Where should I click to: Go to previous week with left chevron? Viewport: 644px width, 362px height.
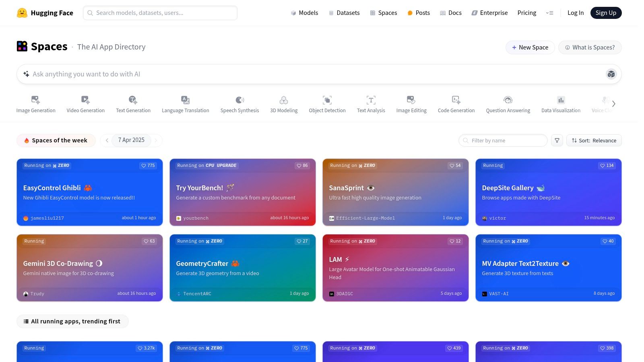coord(107,140)
